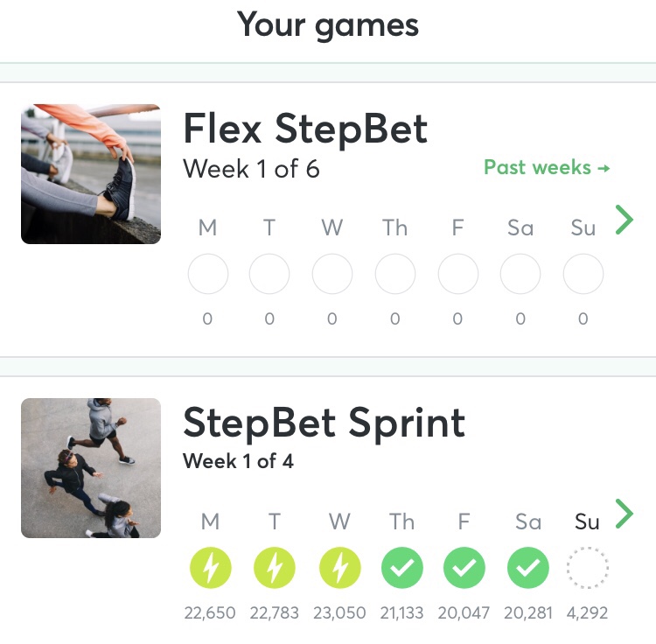Tap Thursday green checkmark in StepBet Sprint

(402, 570)
